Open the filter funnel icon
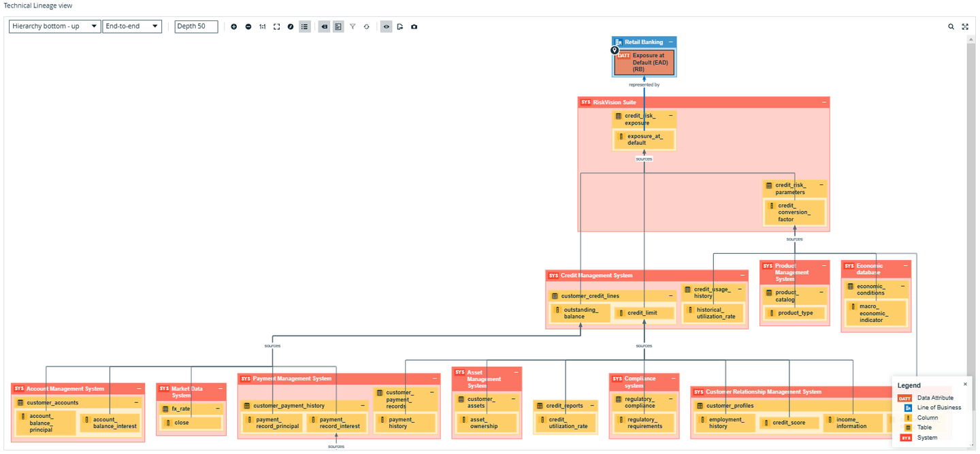Image resolution: width=980 pixels, height=454 pixels. click(x=353, y=27)
